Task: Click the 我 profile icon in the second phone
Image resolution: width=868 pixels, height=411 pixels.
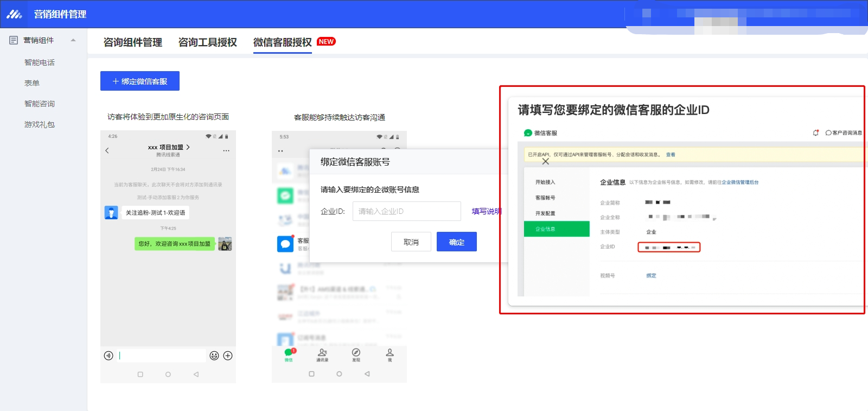Action: (x=390, y=355)
